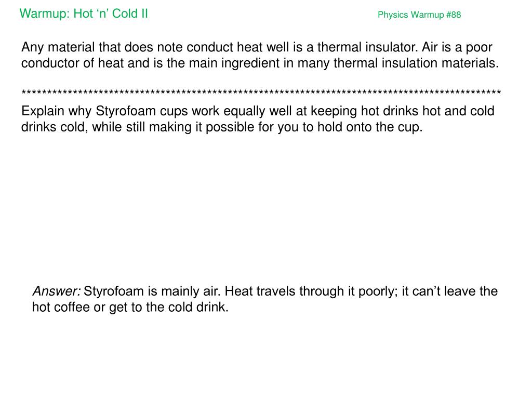This screenshot has width=532, height=399.
Task: Click the number "#88" in the header
Action: click(453, 15)
